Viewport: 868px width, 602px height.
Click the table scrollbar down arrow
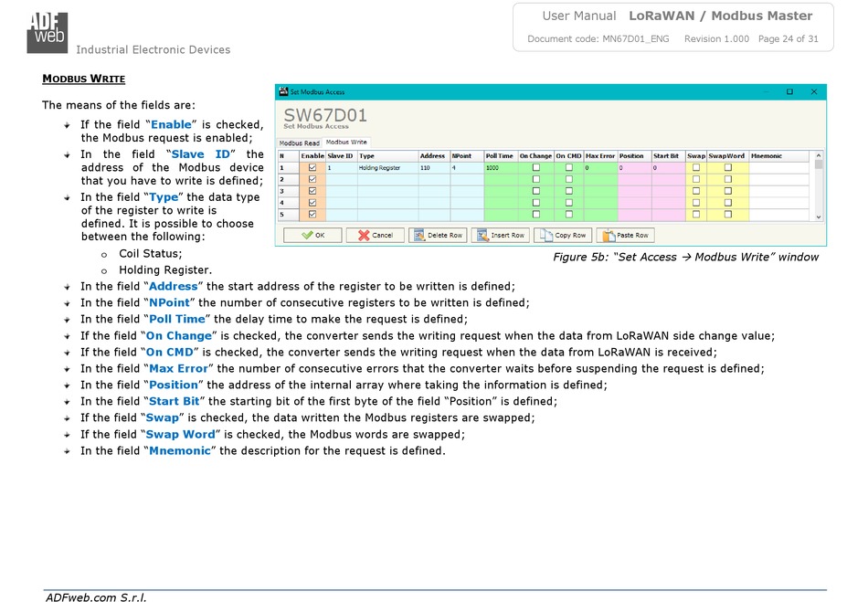(x=819, y=217)
